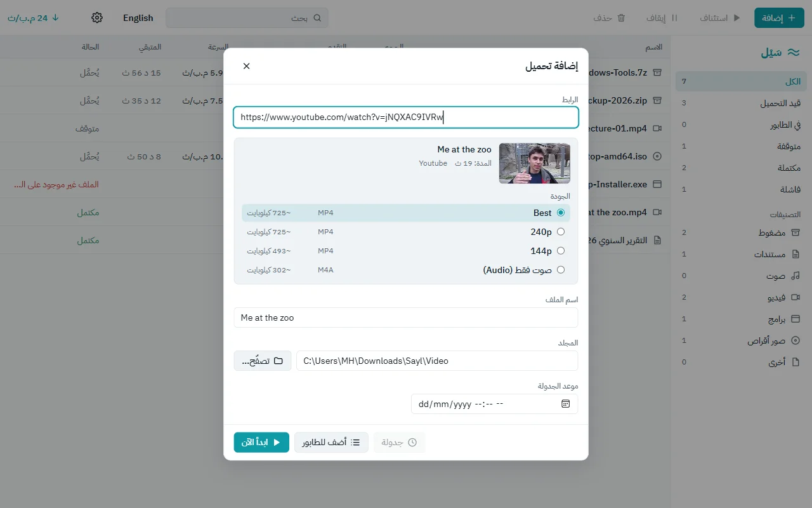The image size is (812, 508).
Task: Select the 144p quality option
Action: (x=406, y=251)
